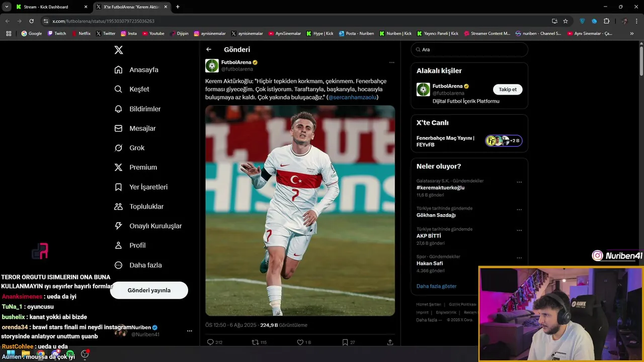The width and height of the screenshot is (644, 362).
Task: Click the page scrollbar thumb
Action: (x=641, y=60)
